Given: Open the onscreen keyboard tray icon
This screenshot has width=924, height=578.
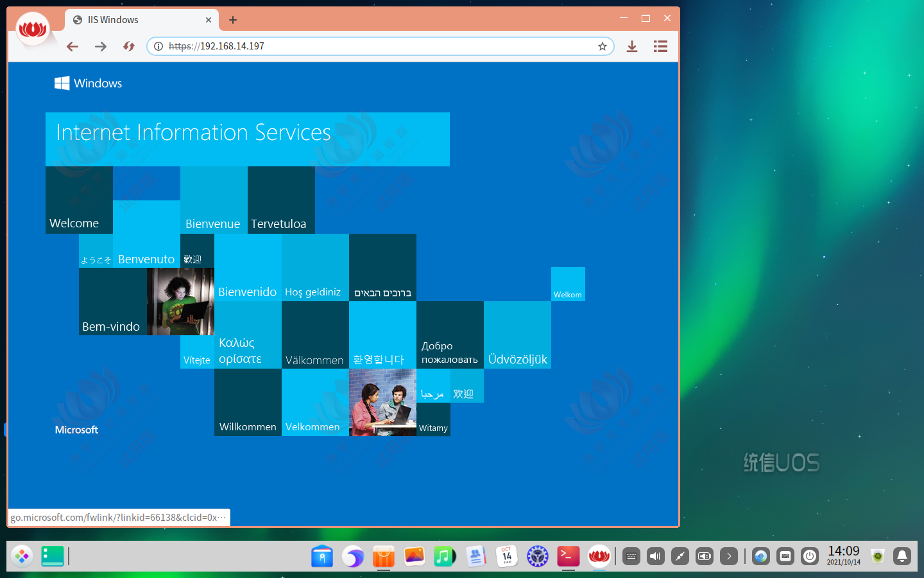Looking at the screenshot, I should (x=785, y=556).
